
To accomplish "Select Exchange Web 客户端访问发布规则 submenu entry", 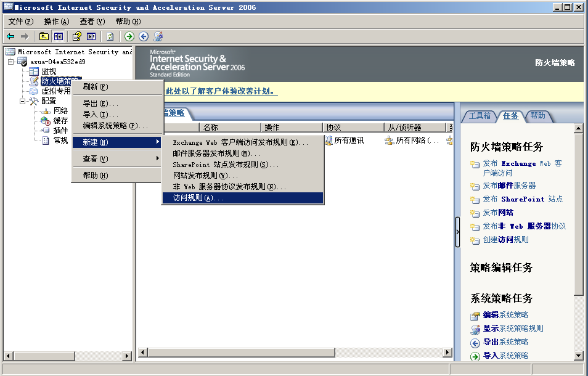I will tap(243, 142).
